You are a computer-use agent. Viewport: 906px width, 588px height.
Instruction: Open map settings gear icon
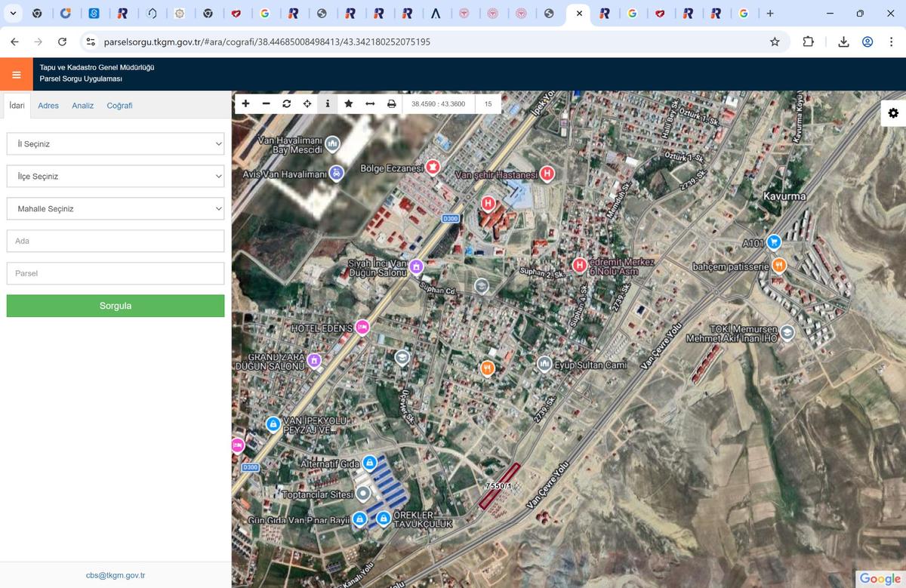point(893,113)
